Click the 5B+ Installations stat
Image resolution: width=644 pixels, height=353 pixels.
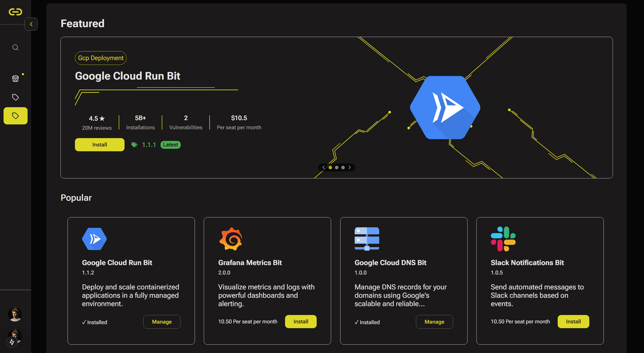[140, 122]
